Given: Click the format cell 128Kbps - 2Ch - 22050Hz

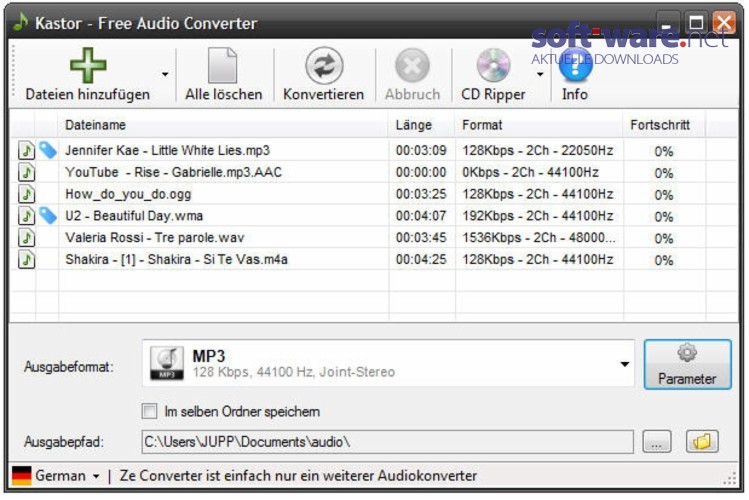Looking at the screenshot, I should pos(538,150).
